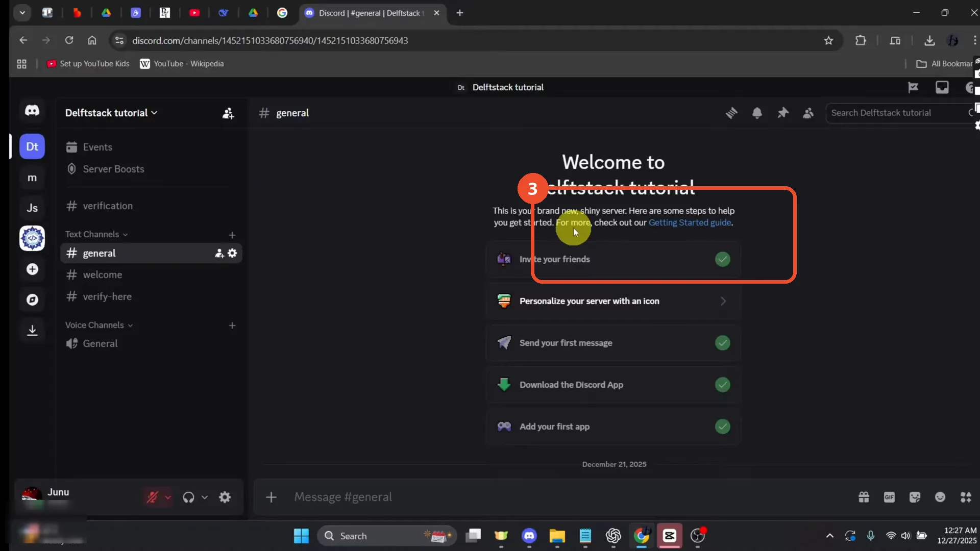Open Threads icon in channel header
This screenshot has height=551, width=980.
click(x=731, y=113)
